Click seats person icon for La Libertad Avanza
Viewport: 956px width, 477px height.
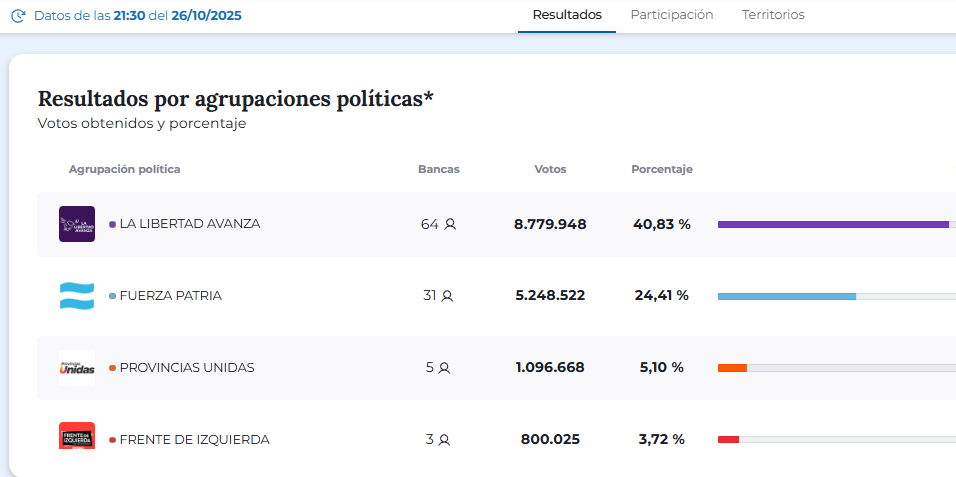tap(450, 224)
